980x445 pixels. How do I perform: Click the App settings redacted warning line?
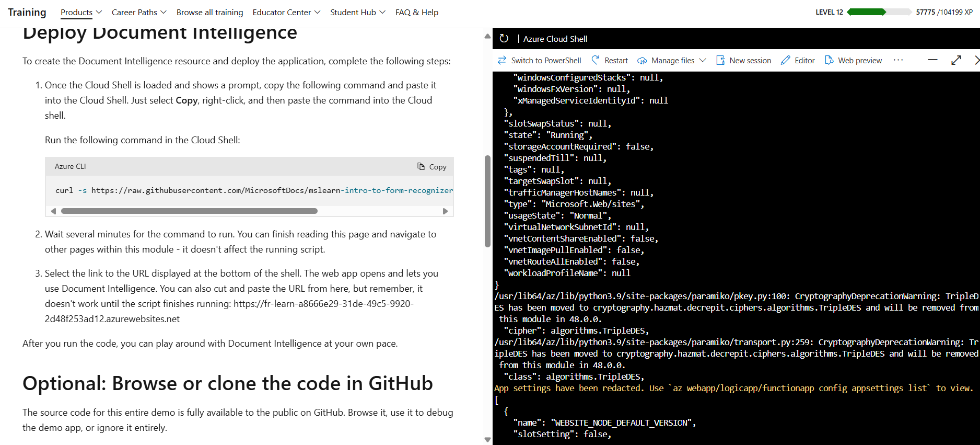coord(733,388)
